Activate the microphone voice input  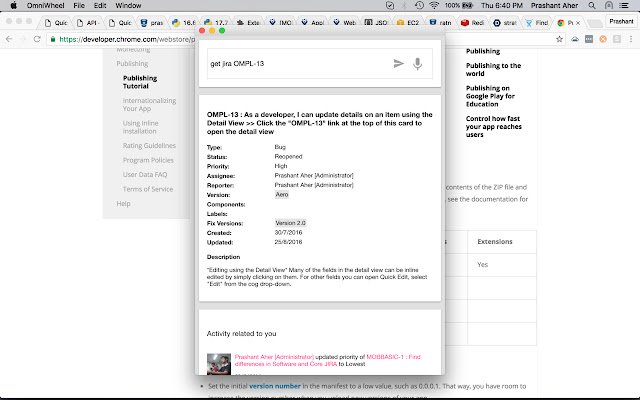(x=417, y=64)
